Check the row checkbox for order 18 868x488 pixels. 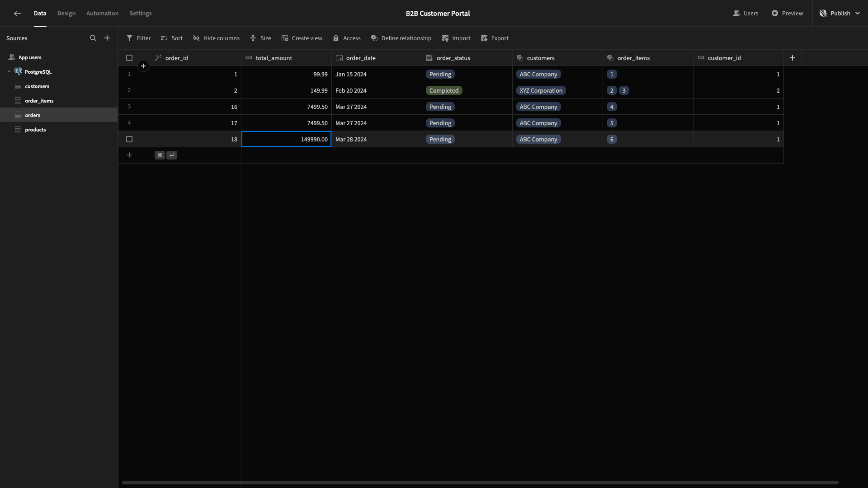pyautogui.click(x=129, y=139)
